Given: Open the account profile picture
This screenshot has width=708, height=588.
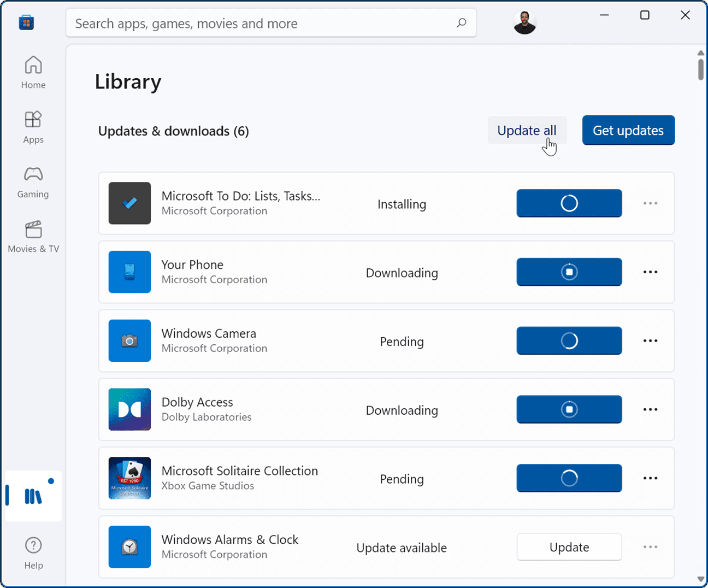Looking at the screenshot, I should [x=525, y=22].
